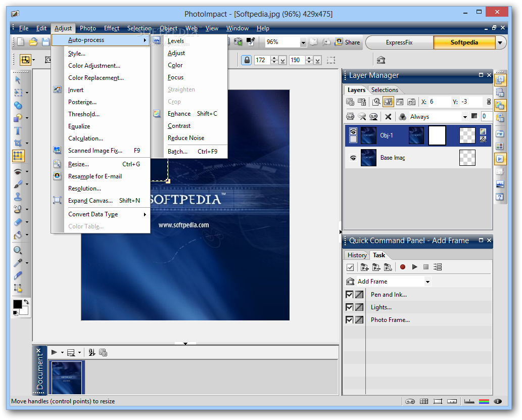
Task: Switch to the Selections tab
Action: tap(385, 90)
